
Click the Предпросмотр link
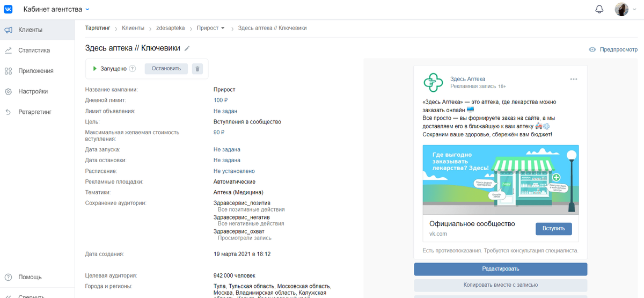(619, 49)
